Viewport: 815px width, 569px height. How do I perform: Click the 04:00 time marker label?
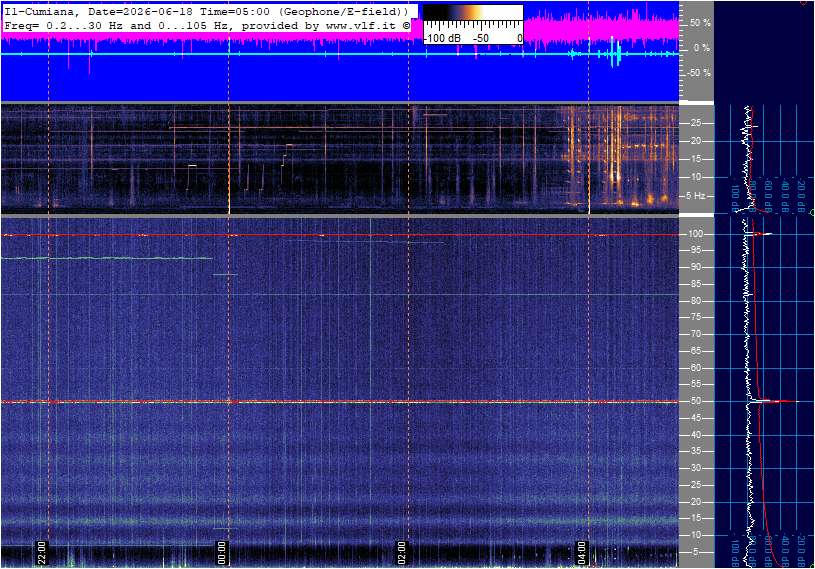582,553
